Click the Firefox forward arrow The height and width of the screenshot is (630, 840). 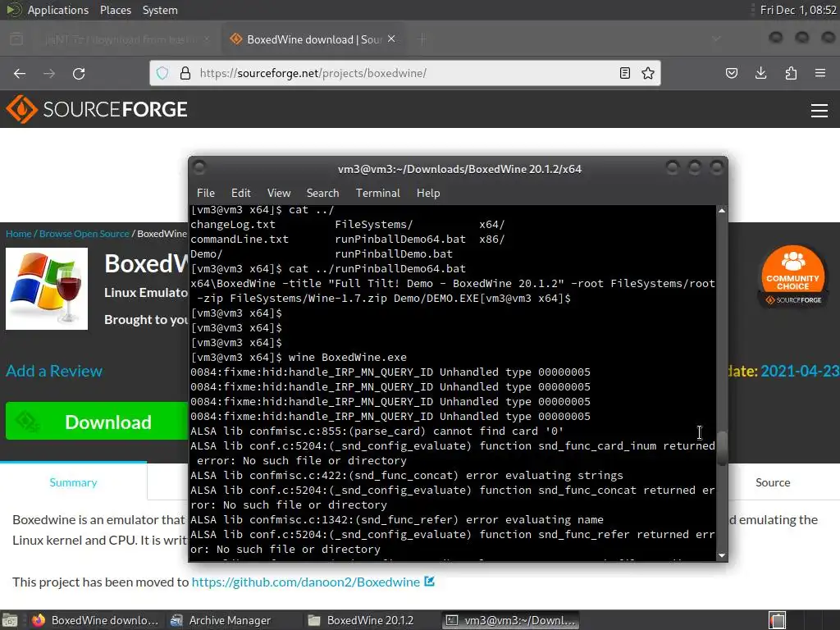[49, 73]
